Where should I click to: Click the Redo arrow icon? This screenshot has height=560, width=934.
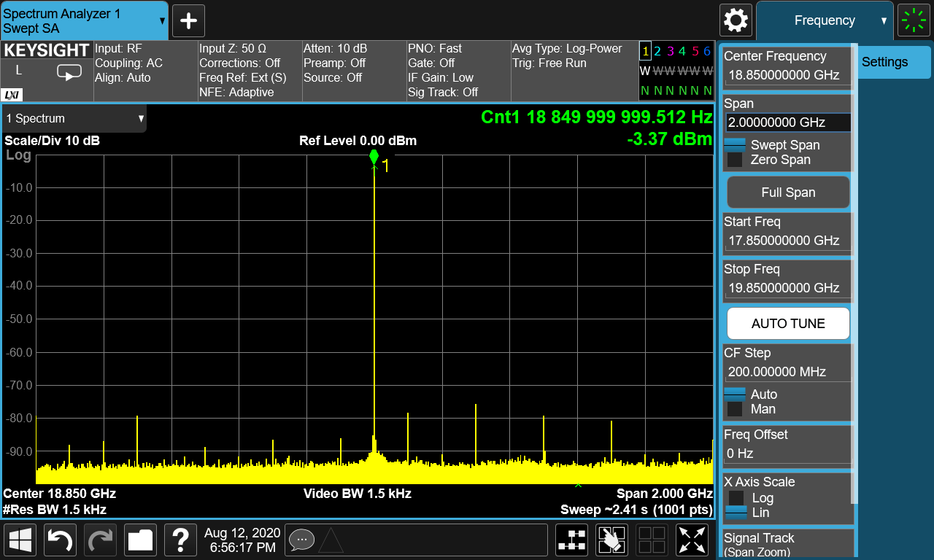pyautogui.click(x=100, y=540)
